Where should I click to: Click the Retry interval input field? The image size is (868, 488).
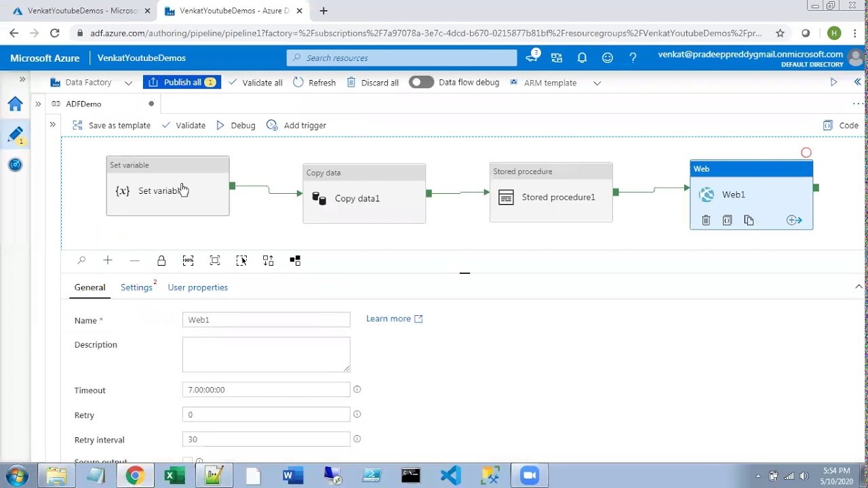point(266,439)
